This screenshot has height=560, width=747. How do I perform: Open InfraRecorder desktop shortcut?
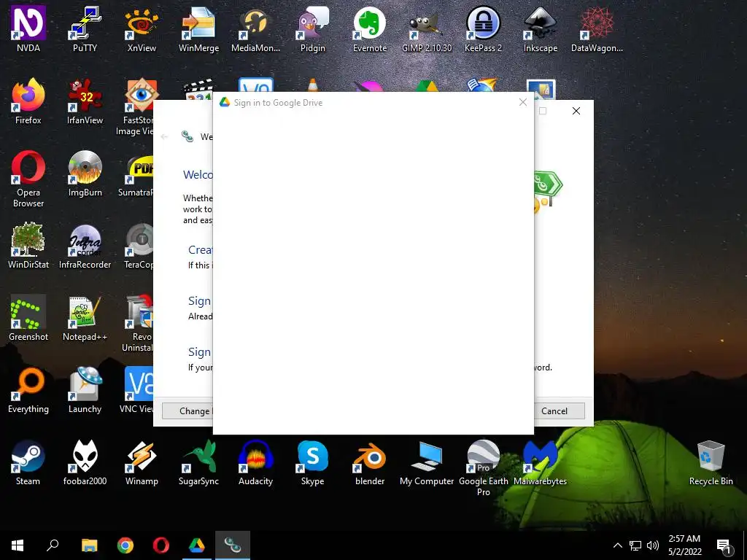[x=85, y=245]
